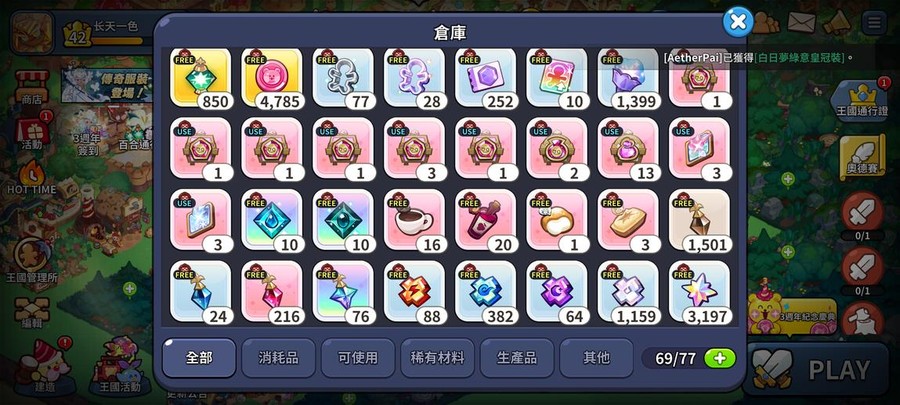
Task: Expand storage with the green plus button
Action: (x=720, y=359)
